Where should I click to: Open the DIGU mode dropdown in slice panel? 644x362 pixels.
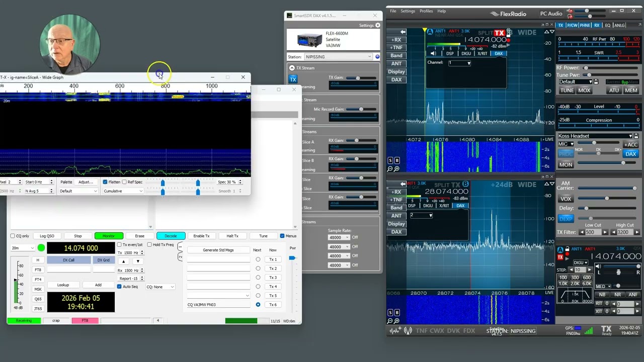tap(580, 262)
